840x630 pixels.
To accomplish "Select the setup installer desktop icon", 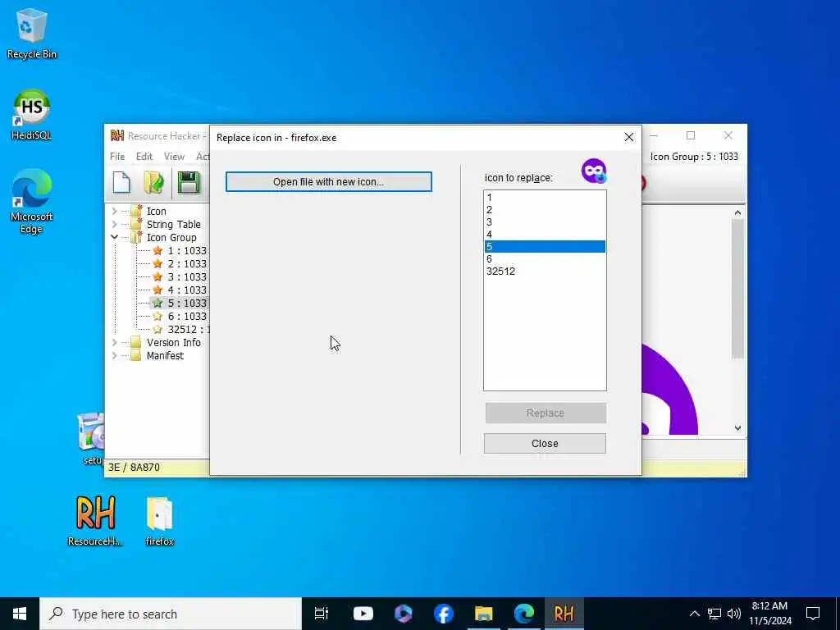I will coord(90,438).
